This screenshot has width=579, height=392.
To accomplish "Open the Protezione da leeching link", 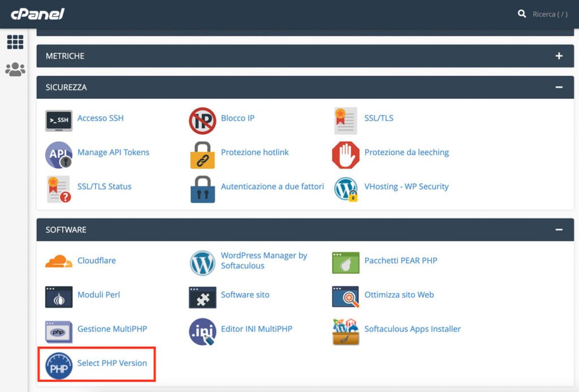I will 407,153.
